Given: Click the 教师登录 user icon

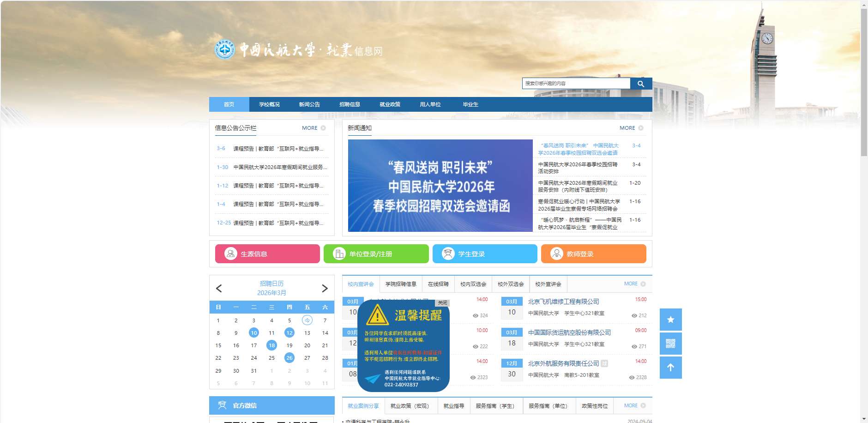Looking at the screenshot, I should pyautogui.click(x=556, y=254).
